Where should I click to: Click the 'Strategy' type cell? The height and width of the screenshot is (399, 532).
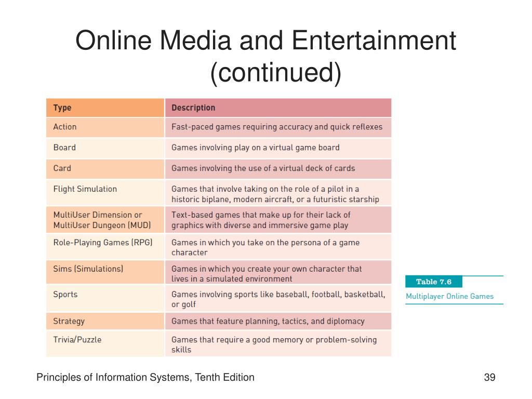[x=105, y=321]
